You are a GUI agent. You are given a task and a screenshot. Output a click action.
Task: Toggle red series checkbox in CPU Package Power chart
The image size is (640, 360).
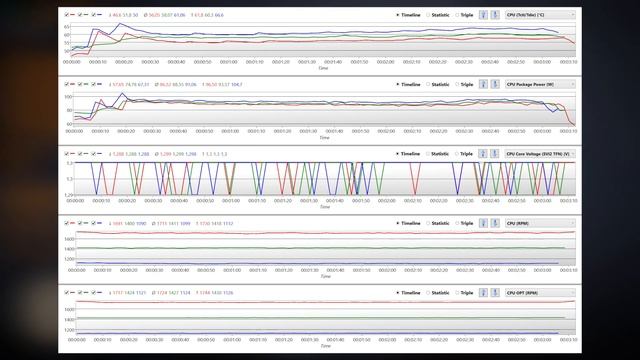67,84
